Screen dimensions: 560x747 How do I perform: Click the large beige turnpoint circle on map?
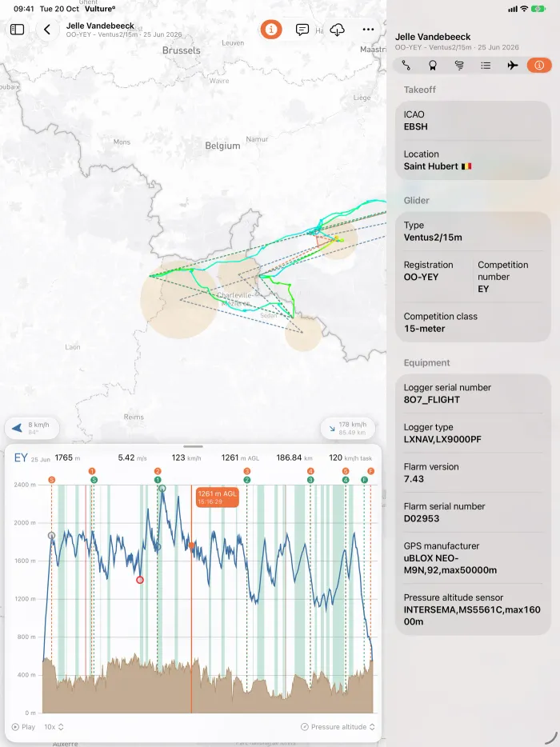point(179,300)
